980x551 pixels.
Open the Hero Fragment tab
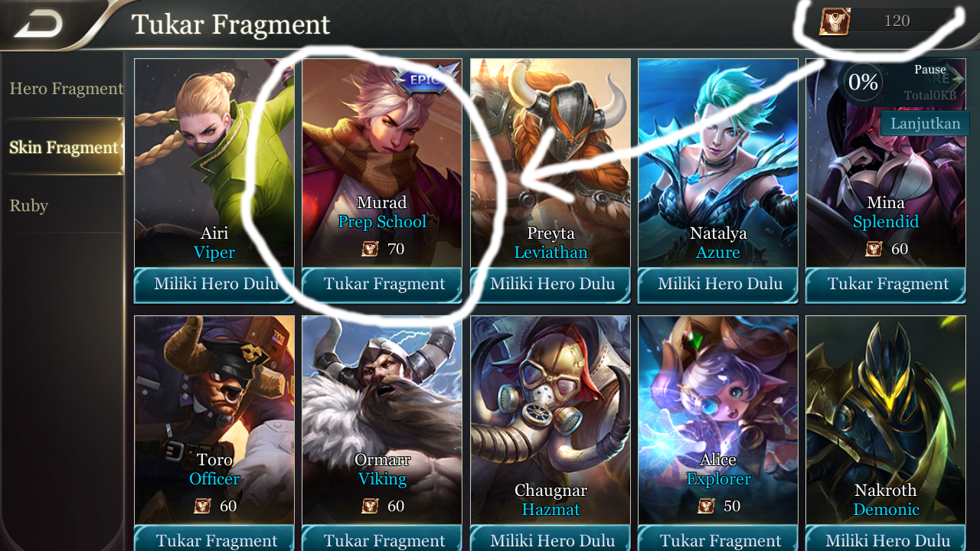pyautogui.click(x=66, y=89)
